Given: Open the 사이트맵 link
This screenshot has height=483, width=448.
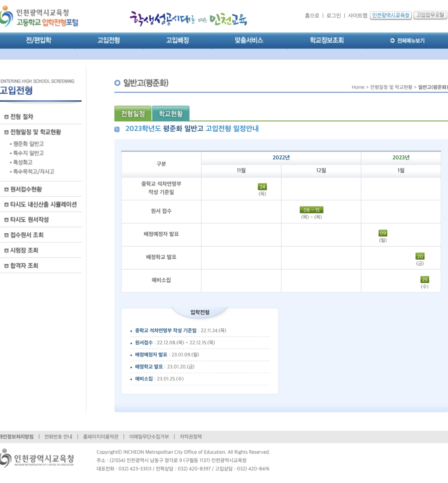Looking at the screenshot, I should click(x=357, y=15).
